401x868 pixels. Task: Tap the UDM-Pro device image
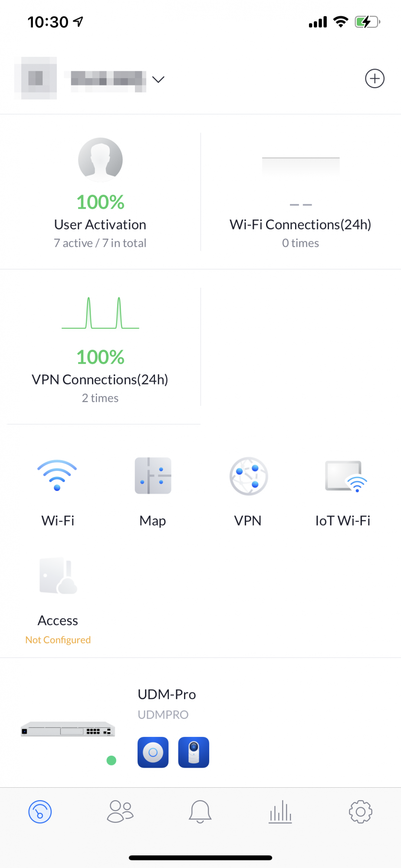pos(68,730)
